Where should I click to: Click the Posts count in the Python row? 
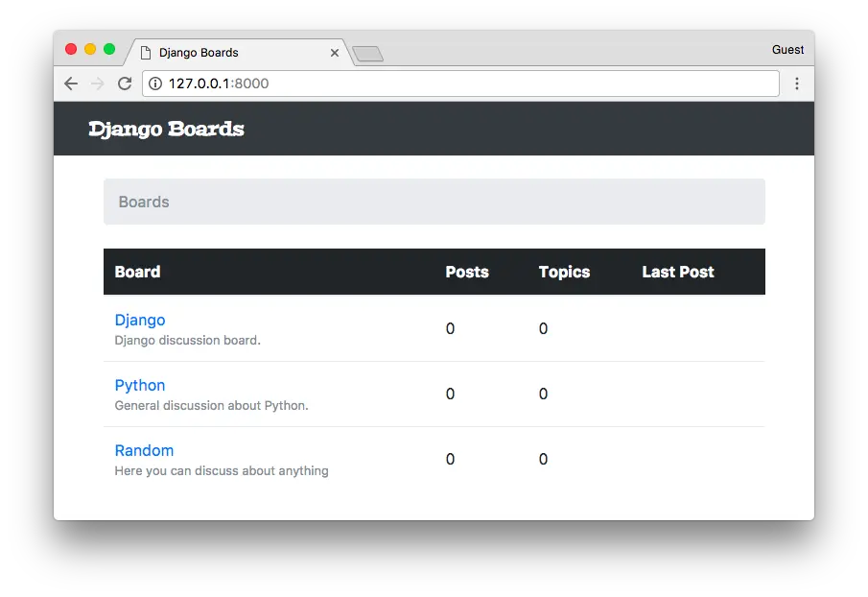(450, 394)
